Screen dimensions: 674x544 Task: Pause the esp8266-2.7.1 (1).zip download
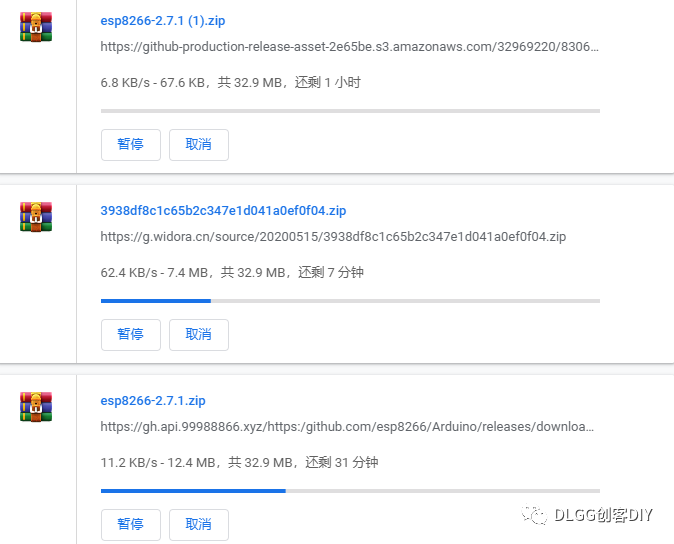(131, 145)
